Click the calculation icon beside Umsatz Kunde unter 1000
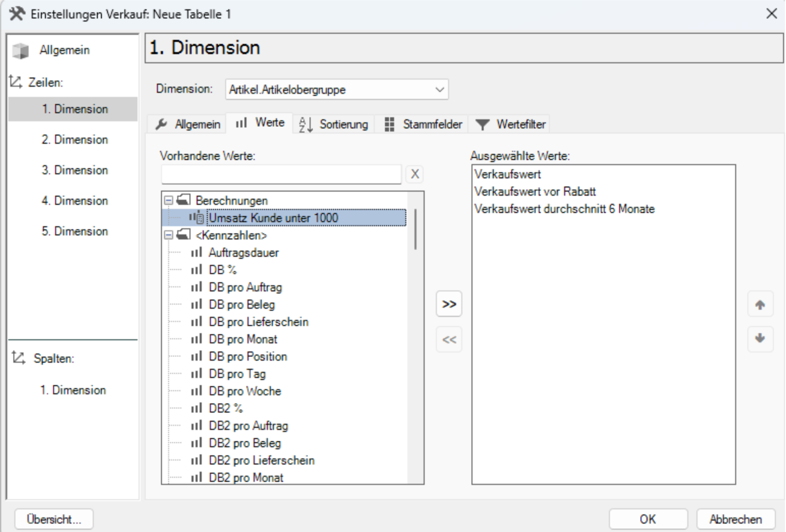The image size is (786, 532). pos(196,218)
